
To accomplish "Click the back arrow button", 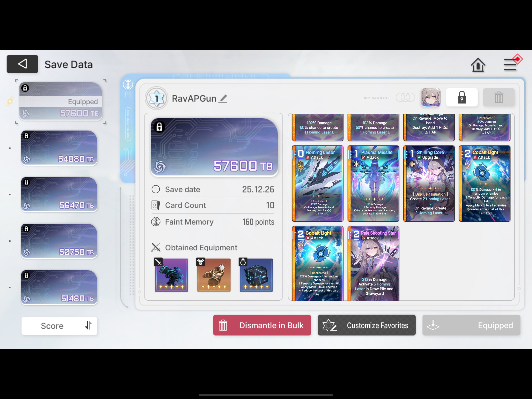I will (22, 64).
